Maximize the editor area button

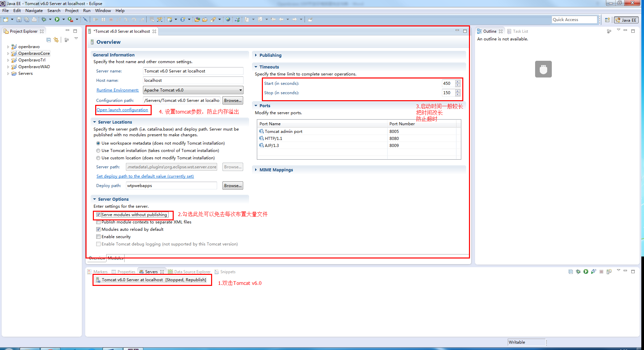point(465,31)
